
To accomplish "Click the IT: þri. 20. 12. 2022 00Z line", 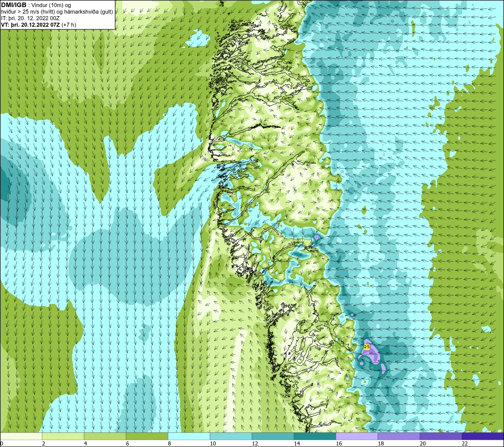I will tap(30, 18).
